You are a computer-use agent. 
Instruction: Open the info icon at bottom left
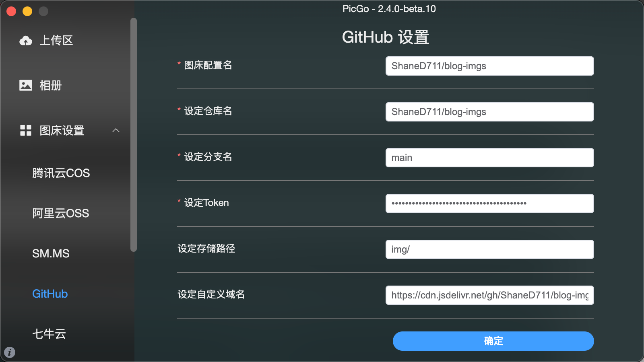(x=9, y=352)
